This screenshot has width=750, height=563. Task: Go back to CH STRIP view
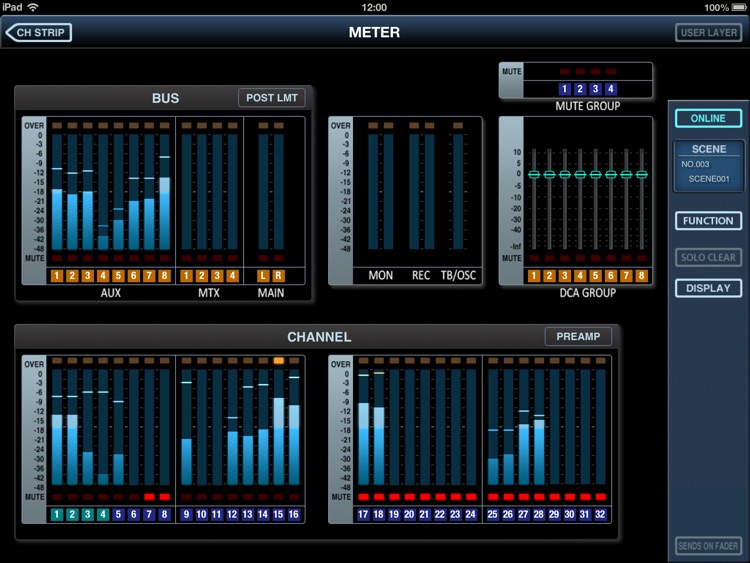[x=38, y=33]
